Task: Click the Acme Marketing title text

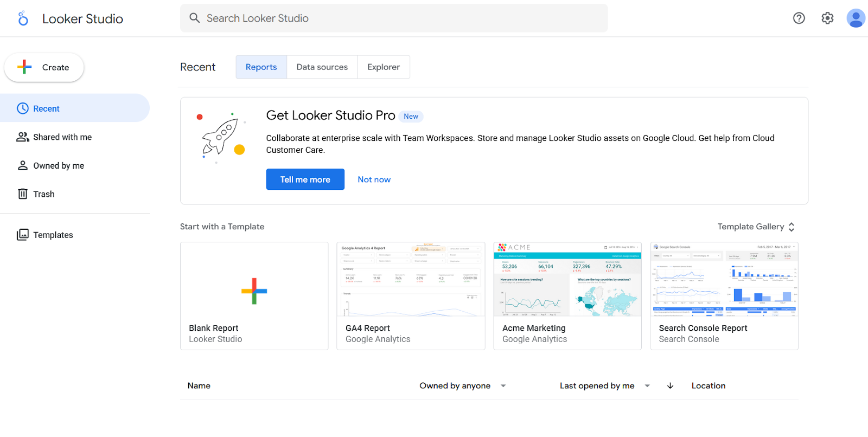Action: (x=534, y=328)
